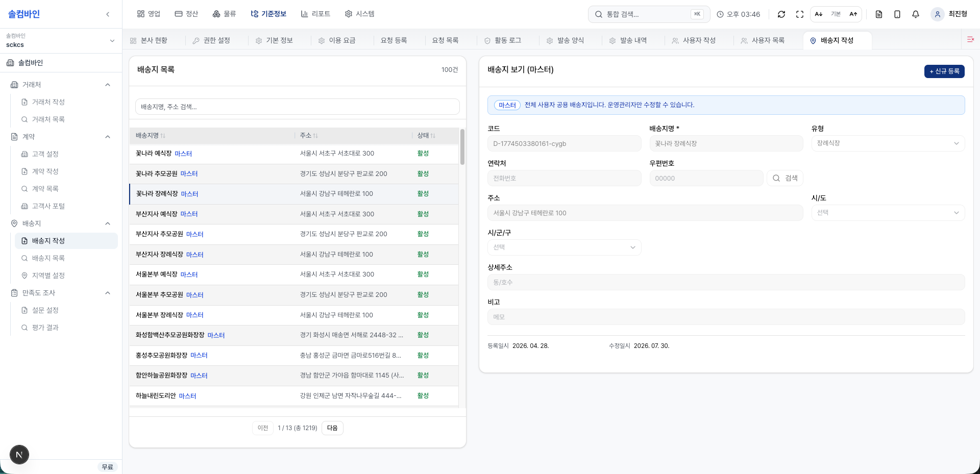Open notifications bell icon

pos(916,14)
